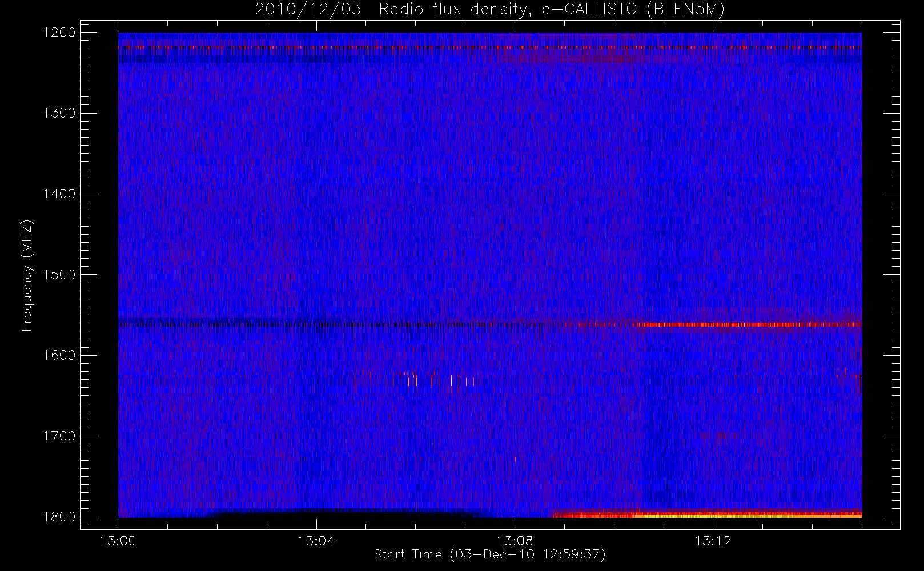The image size is (924, 571).
Task: Click the 'Start Time (03-Dec-10 12:59:37)' x-axis label
Action: [x=489, y=554]
